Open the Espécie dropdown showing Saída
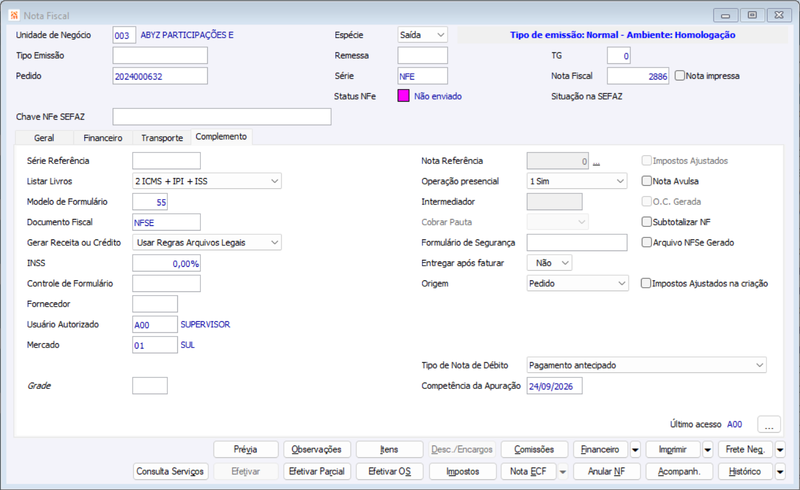This screenshot has height=490, width=800. 422,35
